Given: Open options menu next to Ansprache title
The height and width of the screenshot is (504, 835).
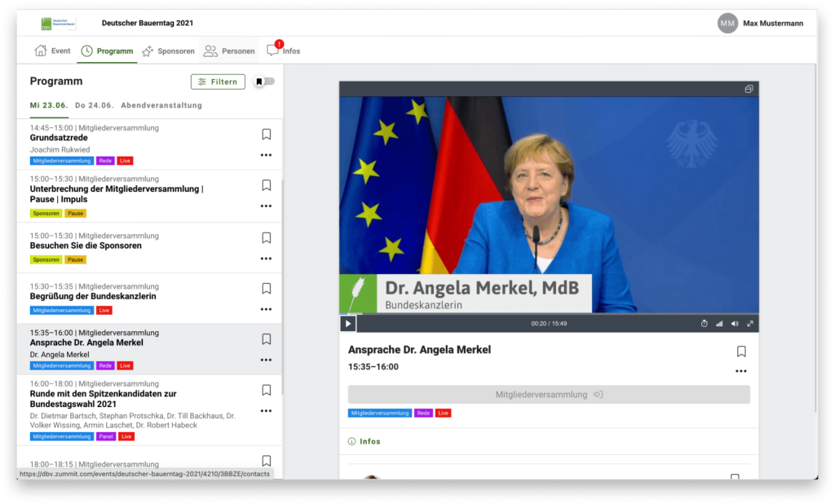Looking at the screenshot, I should (x=740, y=371).
